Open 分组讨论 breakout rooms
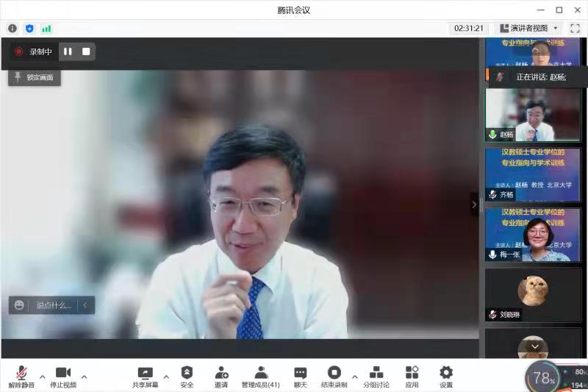The width and height of the screenshot is (588, 392). coord(376,376)
